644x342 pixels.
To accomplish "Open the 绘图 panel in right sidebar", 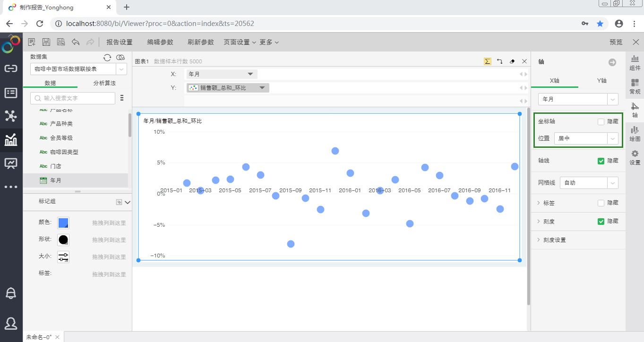I will coord(635,134).
